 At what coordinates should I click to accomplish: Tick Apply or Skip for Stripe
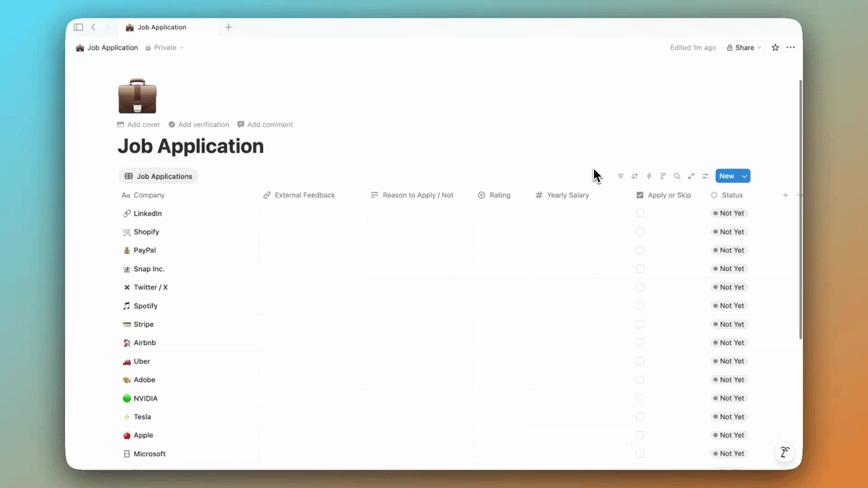point(640,324)
